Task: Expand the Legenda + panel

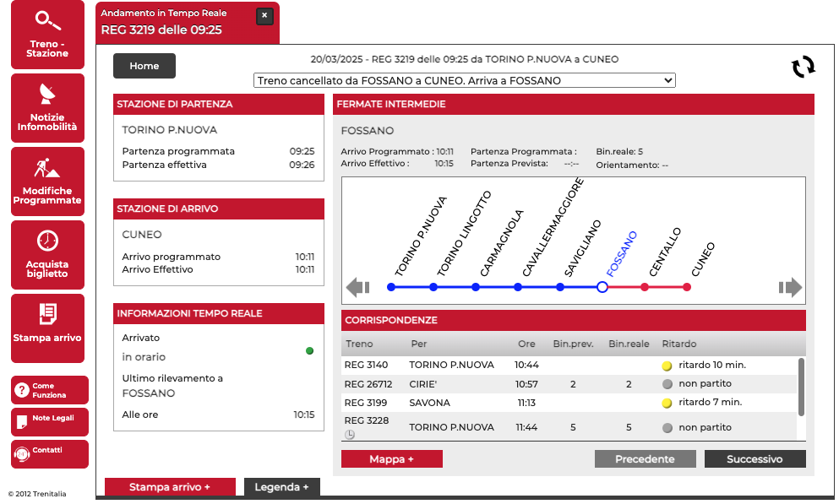Action: pos(281,487)
